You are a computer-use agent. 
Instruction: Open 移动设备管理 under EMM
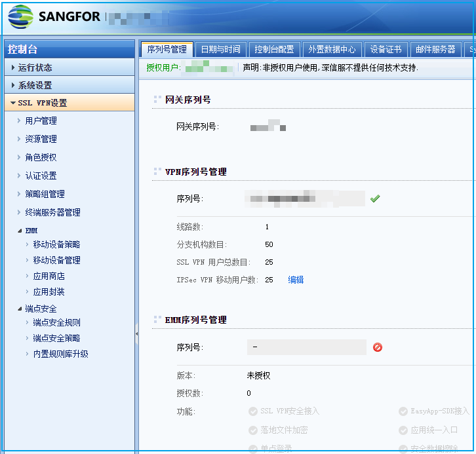56,260
